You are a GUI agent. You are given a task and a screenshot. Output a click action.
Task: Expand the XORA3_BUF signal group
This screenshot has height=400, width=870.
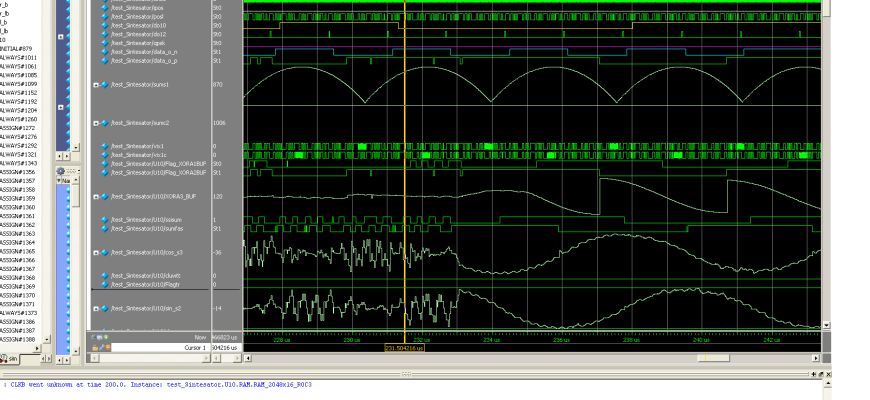click(96, 197)
